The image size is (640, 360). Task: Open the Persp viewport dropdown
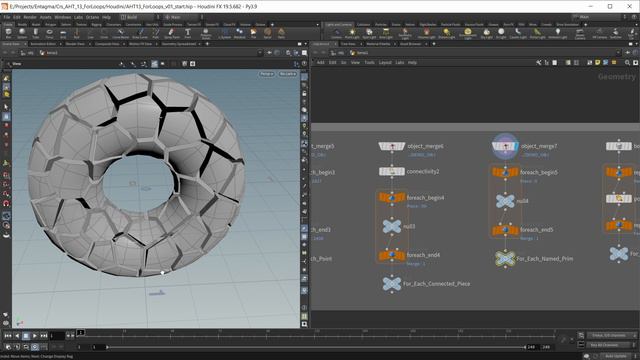(267, 74)
